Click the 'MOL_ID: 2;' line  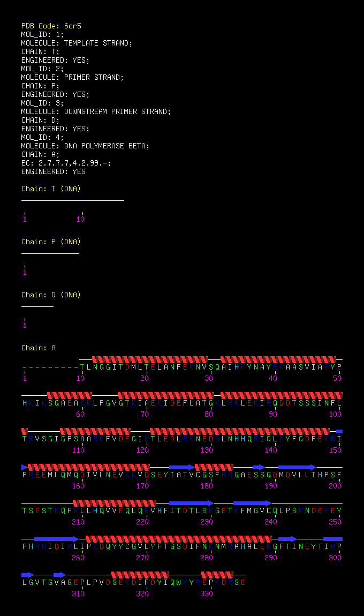(x=42, y=69)
